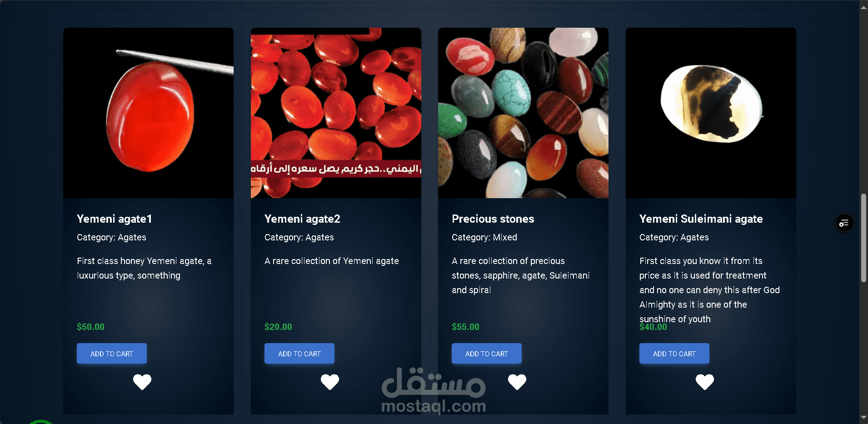Click the scrollbar up arrow
The width and height of the screenshot is (868, 424).
click(x=863, y=7)
